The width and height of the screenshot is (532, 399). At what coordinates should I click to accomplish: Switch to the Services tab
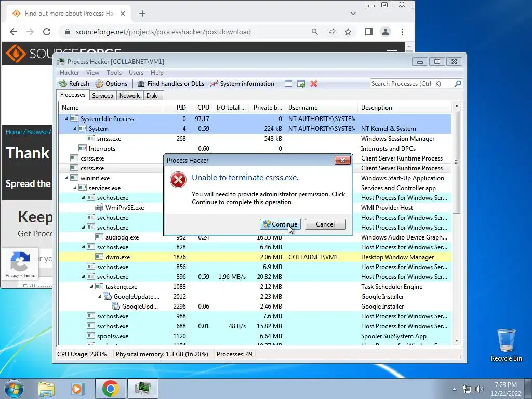102,96
